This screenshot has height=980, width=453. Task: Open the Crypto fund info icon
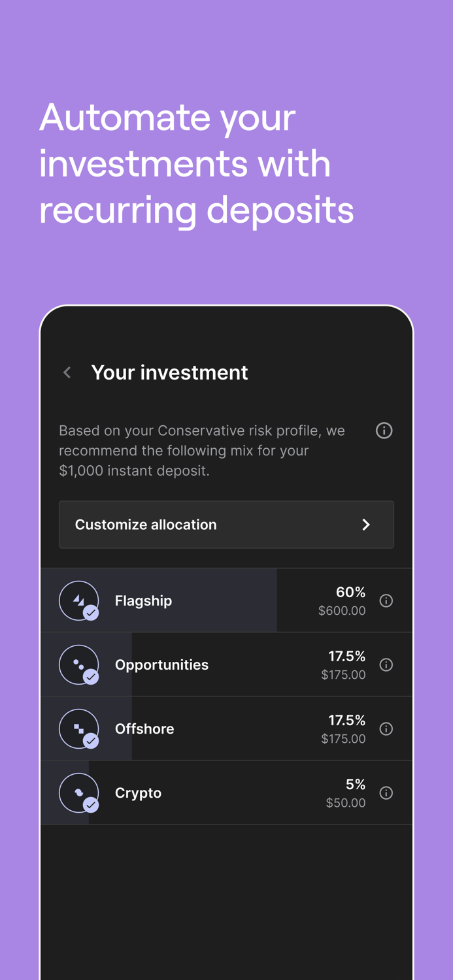[386, 792]
